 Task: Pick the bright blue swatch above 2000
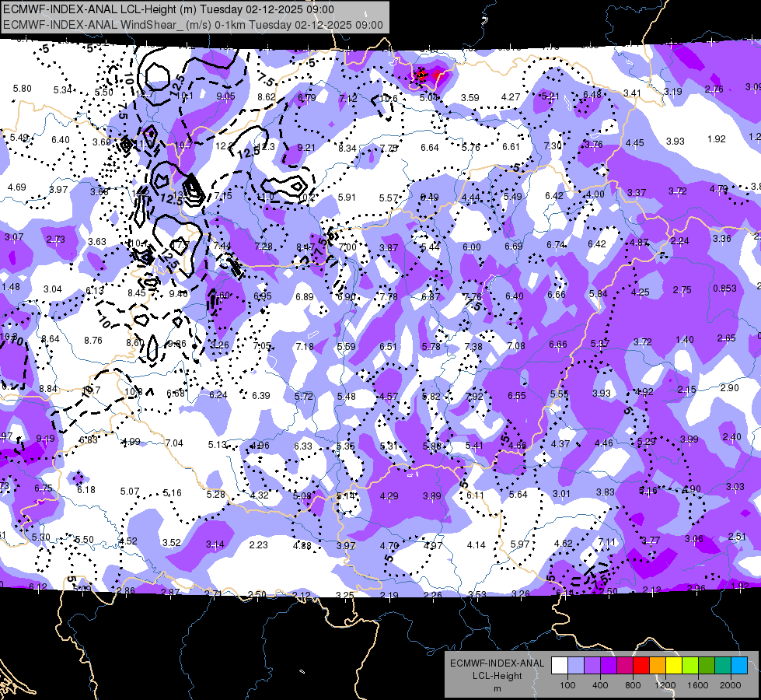click(738, 666)
